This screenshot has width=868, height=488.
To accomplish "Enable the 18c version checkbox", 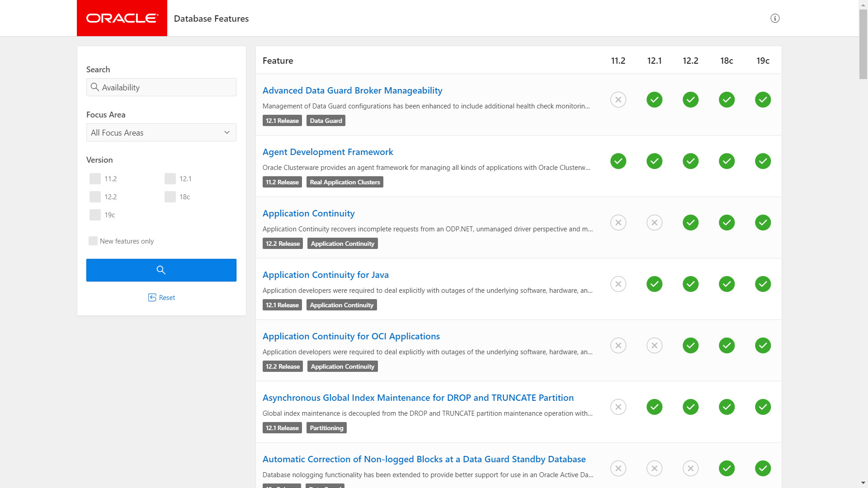I will [170, 197].
